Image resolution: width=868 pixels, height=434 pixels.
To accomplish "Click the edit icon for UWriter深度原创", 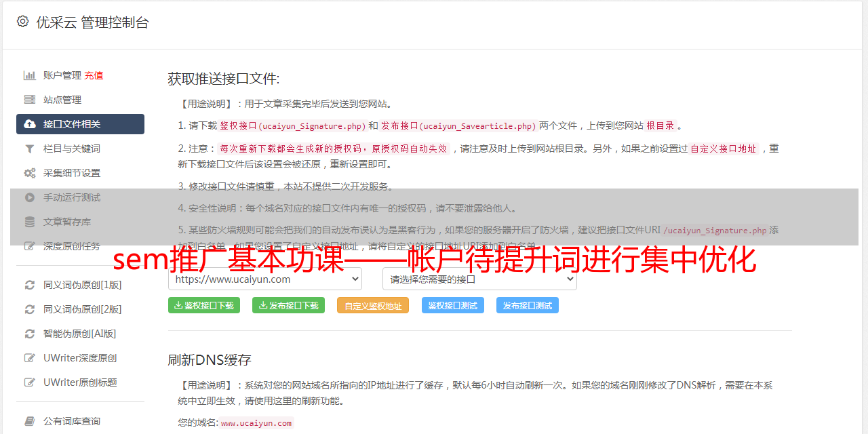I will (x=30, y=358).
